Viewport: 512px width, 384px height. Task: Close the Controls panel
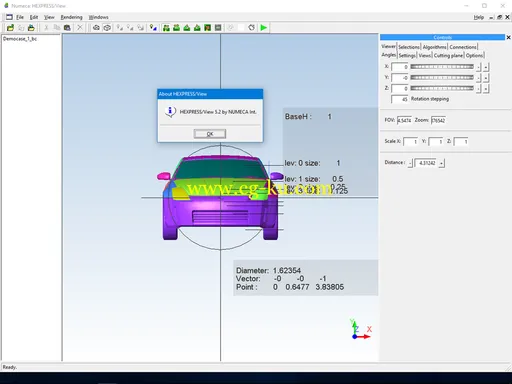tap(508, 37)
